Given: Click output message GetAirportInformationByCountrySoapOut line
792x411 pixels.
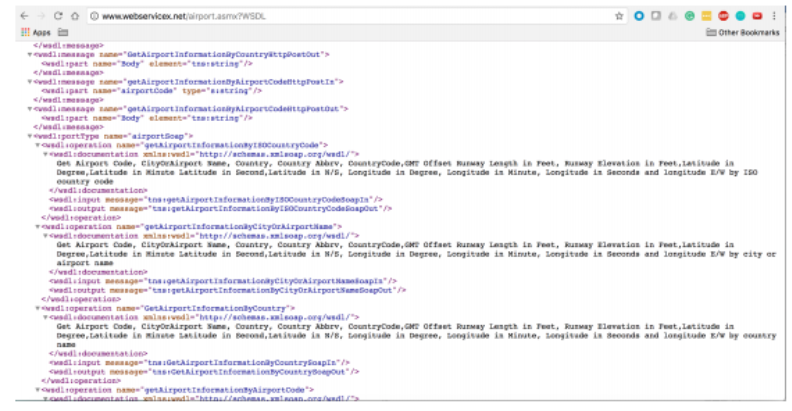Looking at the screenshot, I should point(204,372).
